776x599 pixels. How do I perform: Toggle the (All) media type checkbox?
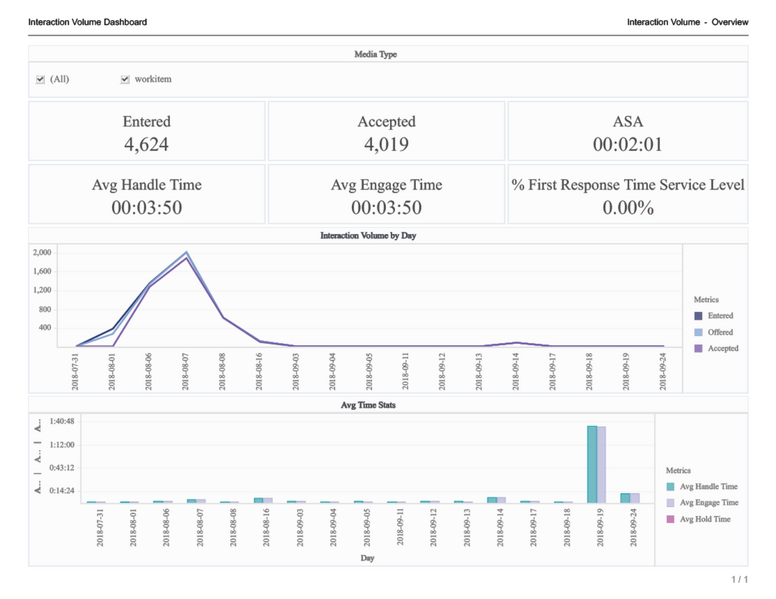point(40,80)
